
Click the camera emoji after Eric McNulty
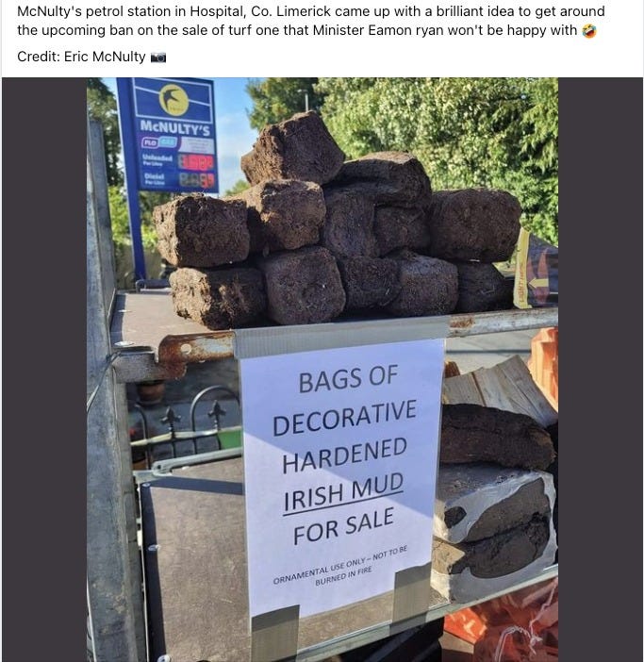pos(158,57)
